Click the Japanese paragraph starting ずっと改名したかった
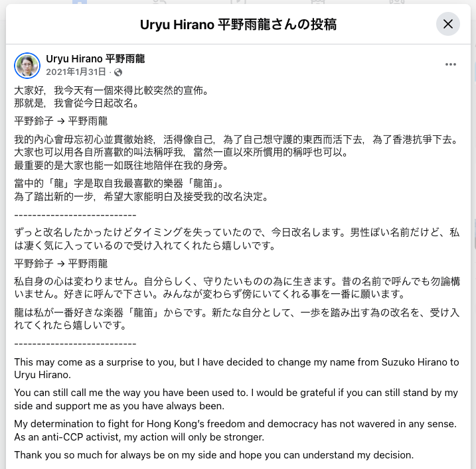Screen dimensions: 476x469 pos(236,239)
